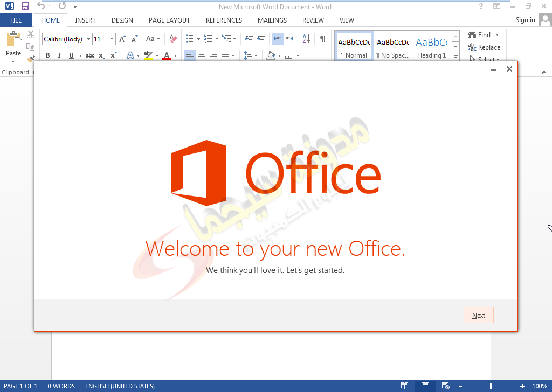Switch to the INSERT tab
Viewport: 552px width, 392px height.
point(85,20)
